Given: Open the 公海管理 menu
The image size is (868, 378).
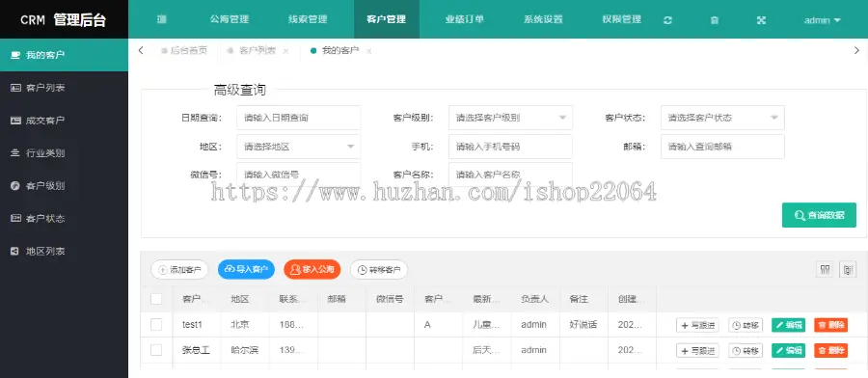Looking at the screenshot, I should pyautogui.click(x=230, y=19).
